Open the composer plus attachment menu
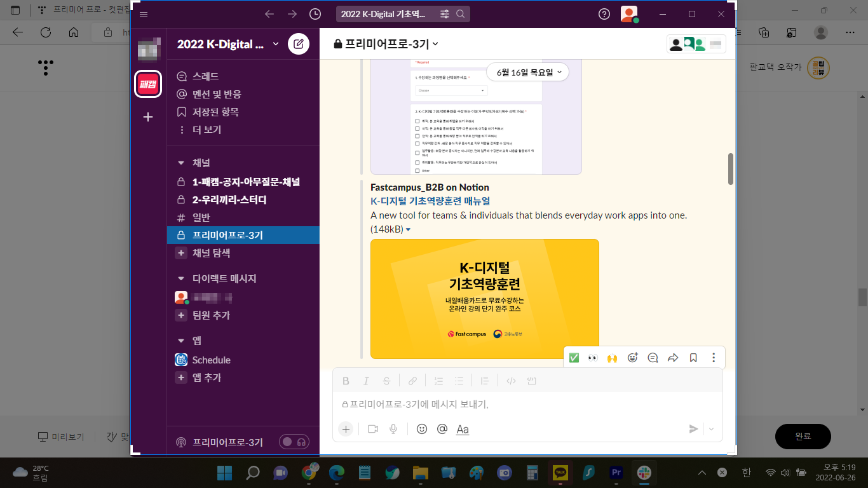The height and width of the screenshot is (488, 868). 346,430
